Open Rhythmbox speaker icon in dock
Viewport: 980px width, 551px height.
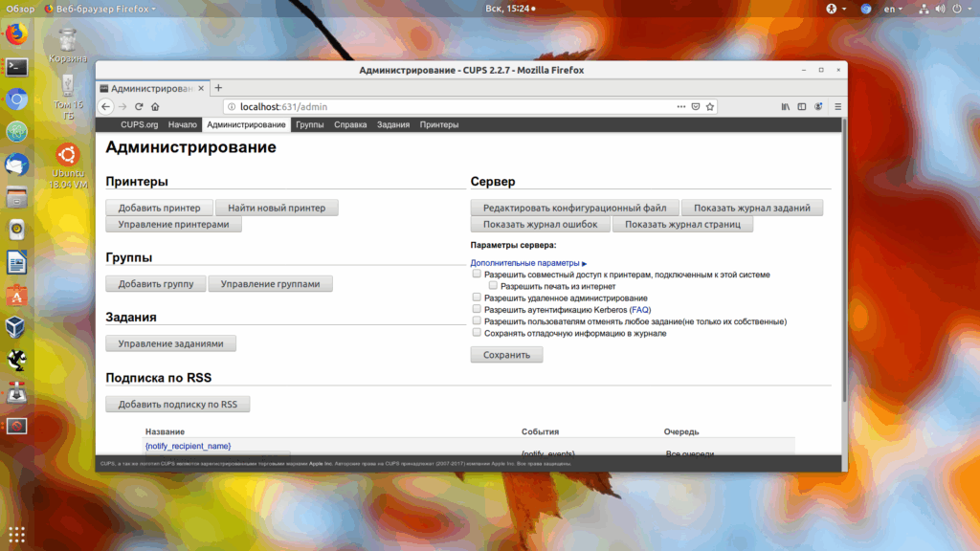coord(17,230)
